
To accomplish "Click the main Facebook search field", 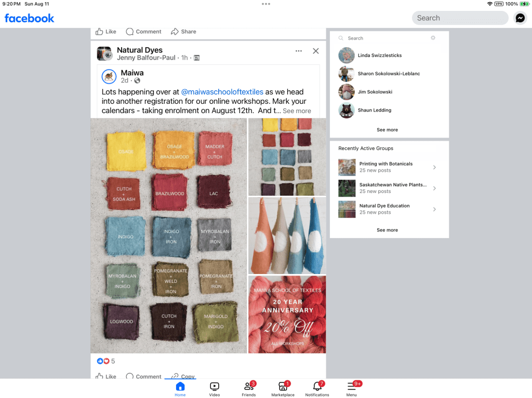I will click(460, 18).
